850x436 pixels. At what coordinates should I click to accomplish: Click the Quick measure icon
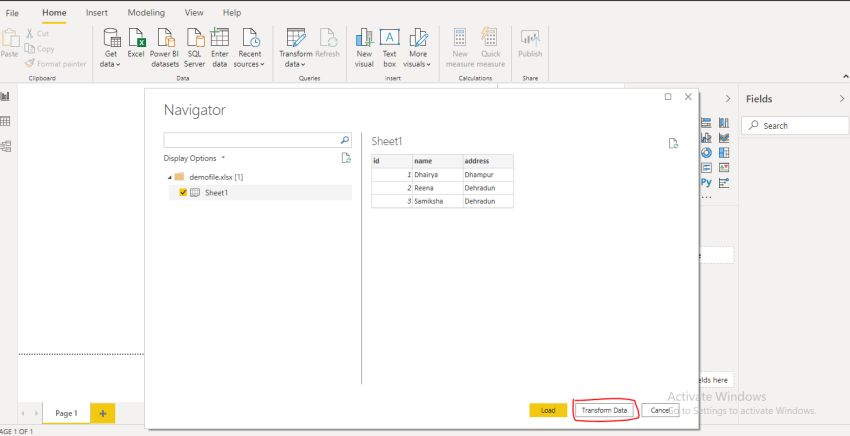[x=489, y=38]
